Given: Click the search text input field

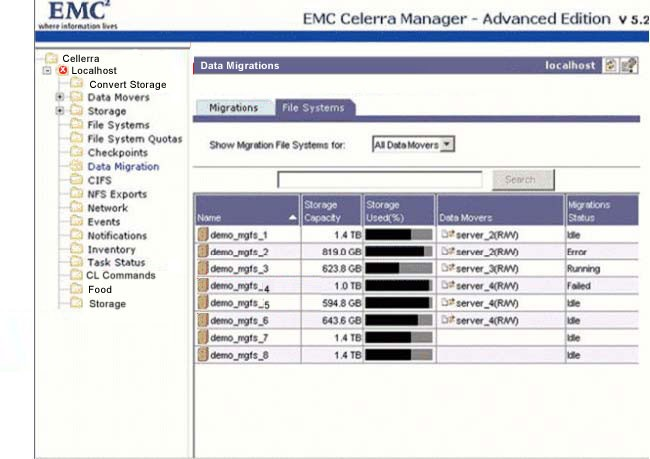Looking at the screenshot, I should 380,180.
